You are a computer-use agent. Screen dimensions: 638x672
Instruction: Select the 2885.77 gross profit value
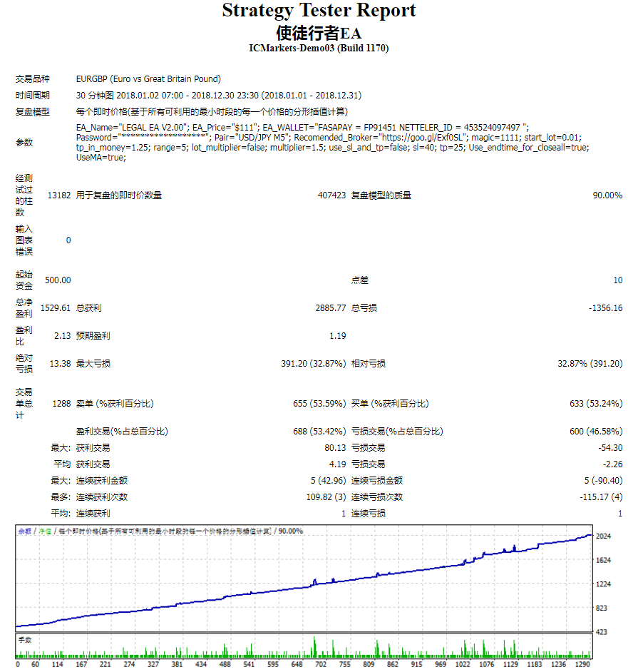pos(331,308)
